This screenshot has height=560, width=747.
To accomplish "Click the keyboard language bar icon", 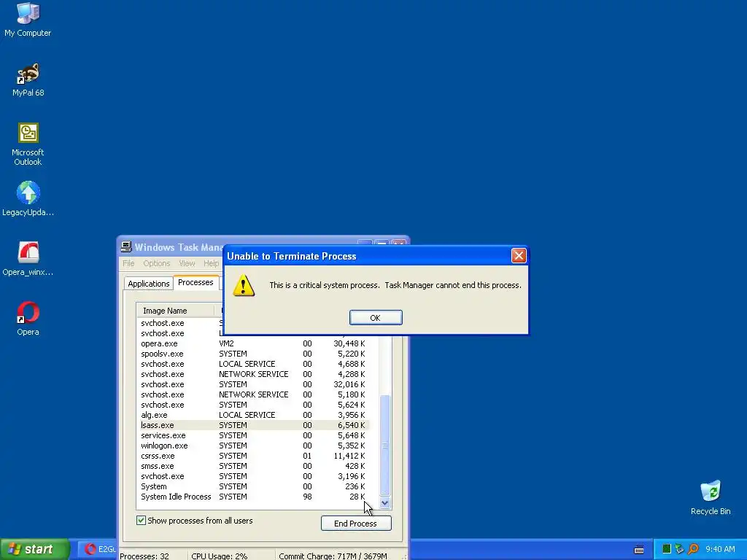I will point(639,550).
